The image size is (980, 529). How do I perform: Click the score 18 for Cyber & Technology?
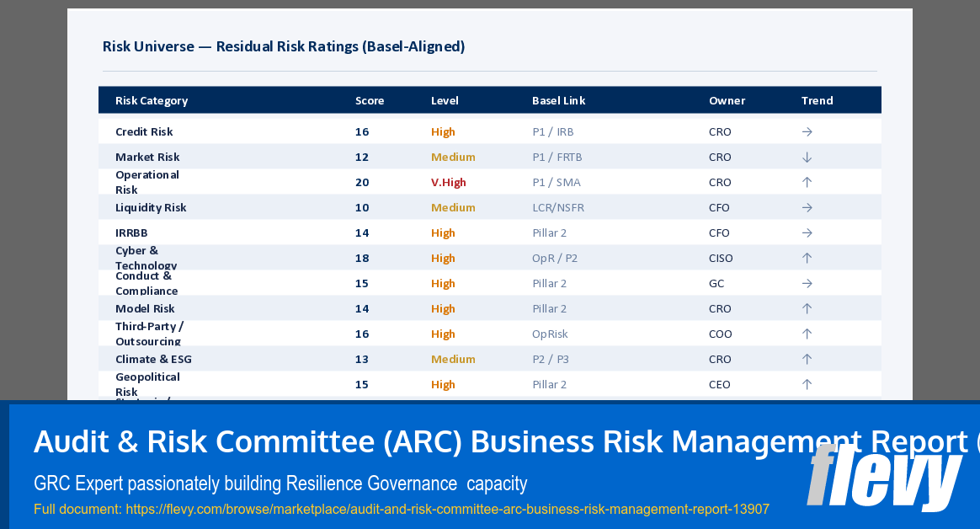pos(362,259)
